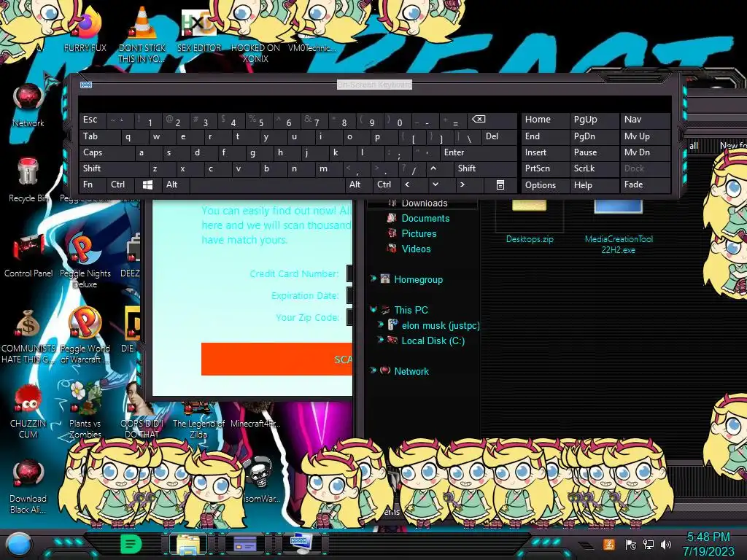
Task: Open MediaCreationTool22H2.exe file
Action: (x=619, y=227)
